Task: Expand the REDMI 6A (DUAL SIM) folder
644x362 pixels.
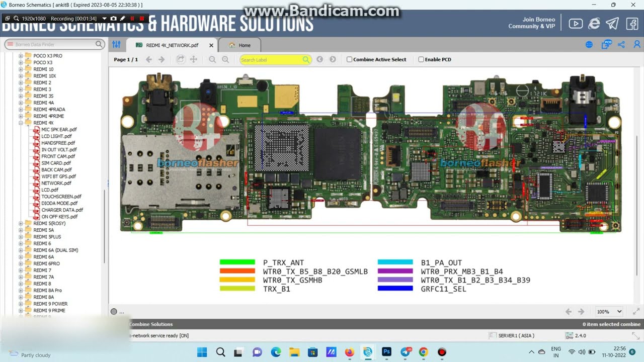Action: point(21,250)
